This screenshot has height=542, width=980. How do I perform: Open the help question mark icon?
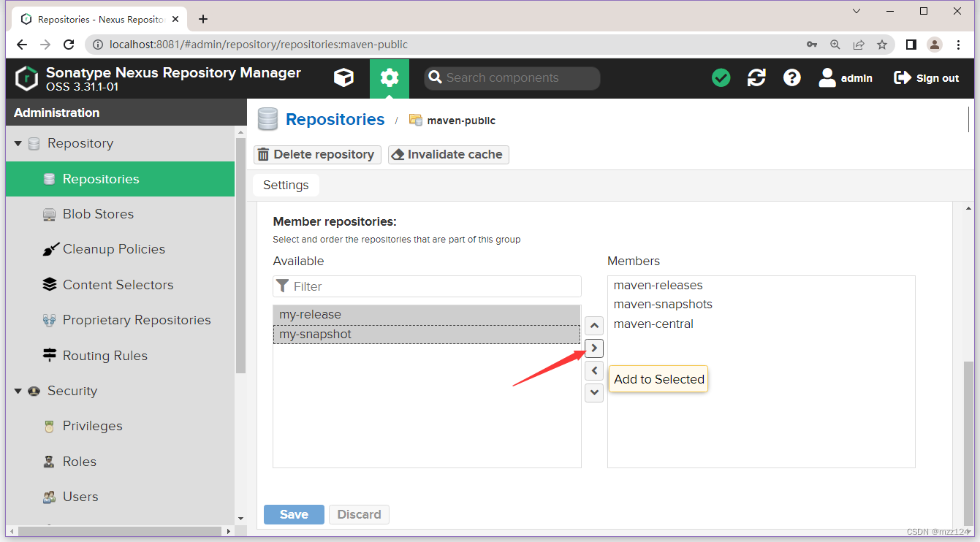pos(792,78)
